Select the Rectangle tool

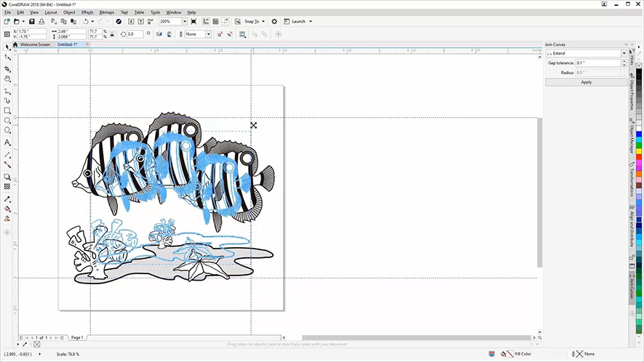(7, 110)
